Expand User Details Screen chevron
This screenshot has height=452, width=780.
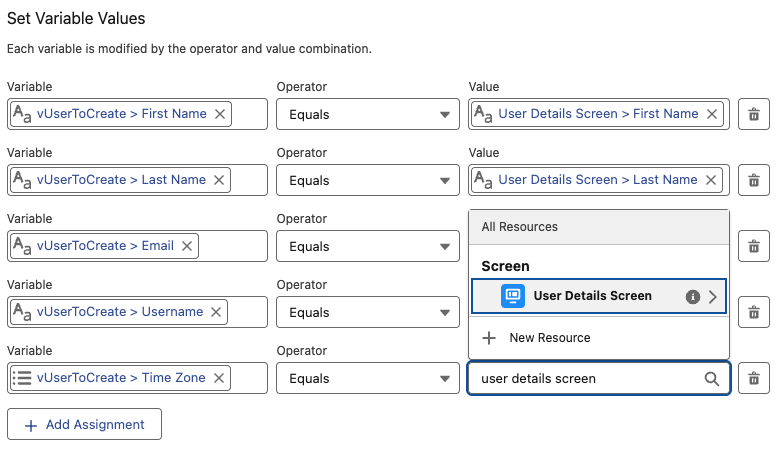(x=713, y=296)
